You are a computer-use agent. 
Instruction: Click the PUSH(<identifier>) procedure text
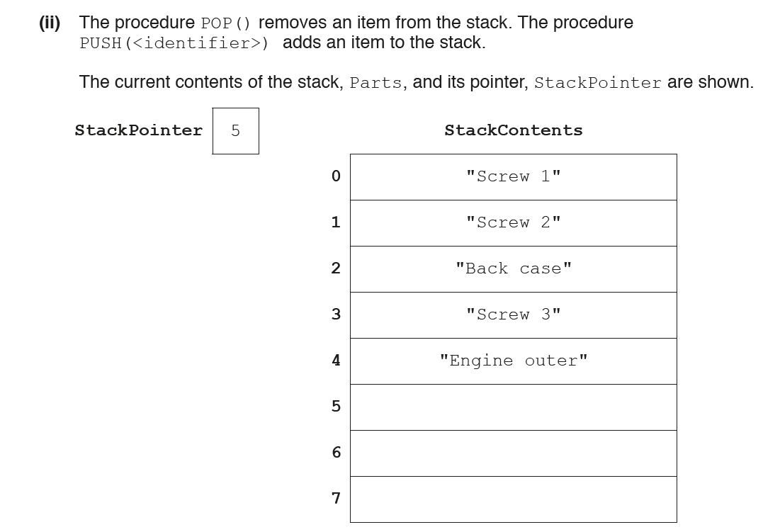coord(174,43)
